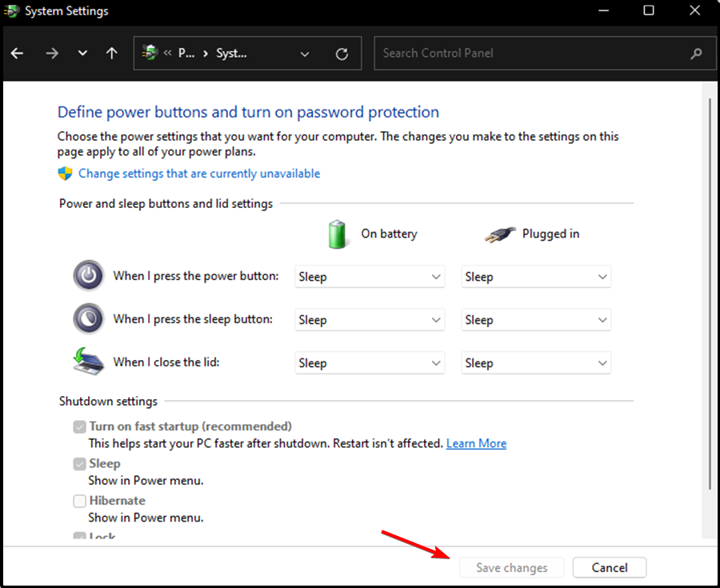Expand the address bar dropdown chevron

point(304,53)
